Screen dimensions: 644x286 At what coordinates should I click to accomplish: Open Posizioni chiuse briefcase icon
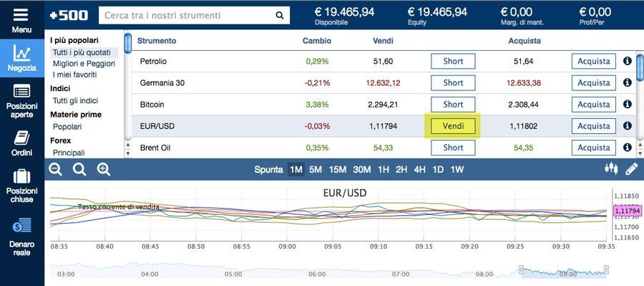(x=21, y=176)
